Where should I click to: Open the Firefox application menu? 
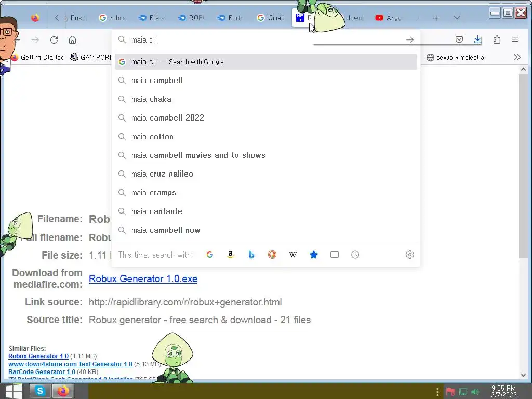515,39
